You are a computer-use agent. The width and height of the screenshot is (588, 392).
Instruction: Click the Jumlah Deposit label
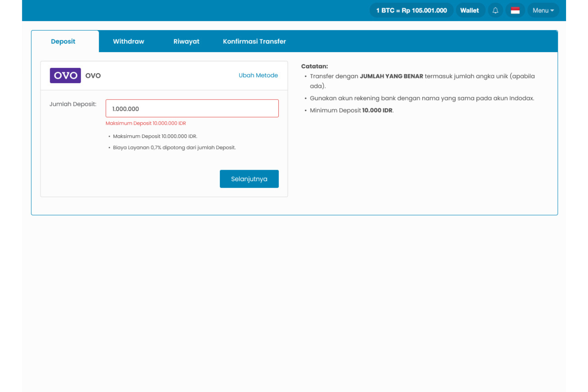pyautogui.click(x=73, y=104)
